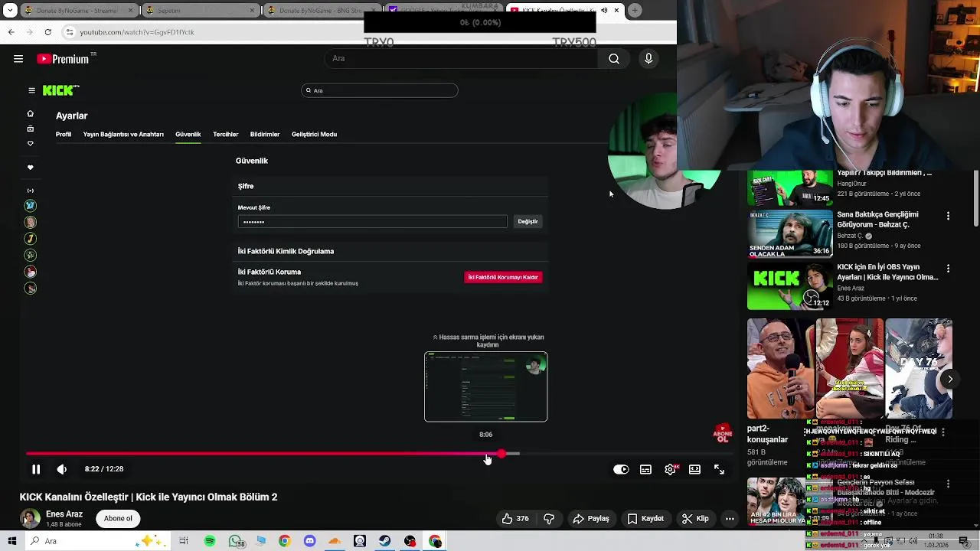Like the video with 376 likes
Image resolution: width=980 pixels, height=551 pixels.
(x=515, y=519)
